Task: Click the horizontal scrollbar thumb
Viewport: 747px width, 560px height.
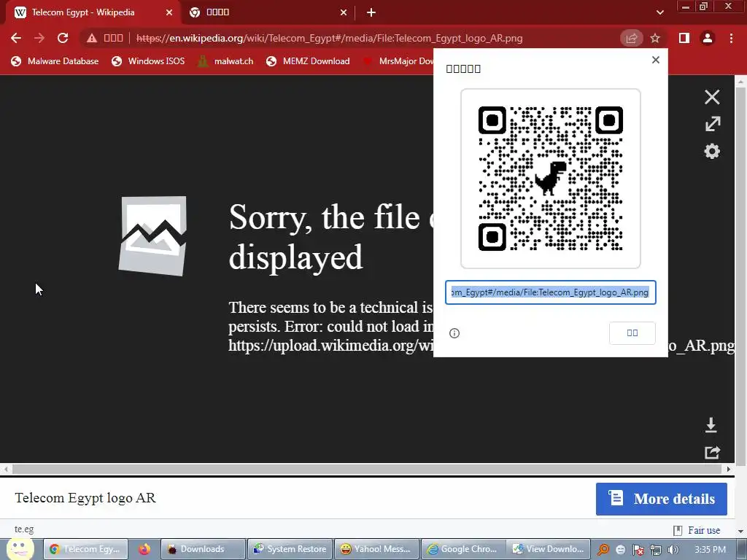Action: (x=366, y=469)
